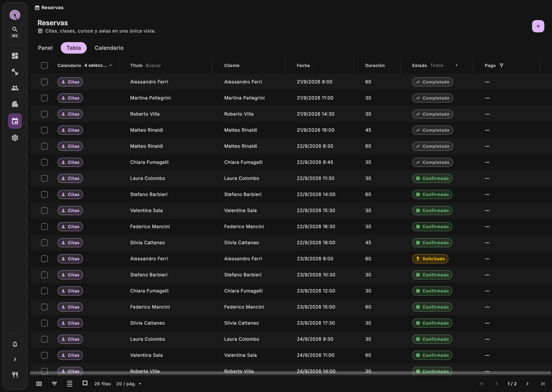Open notifications bell icon

(15, 344)
